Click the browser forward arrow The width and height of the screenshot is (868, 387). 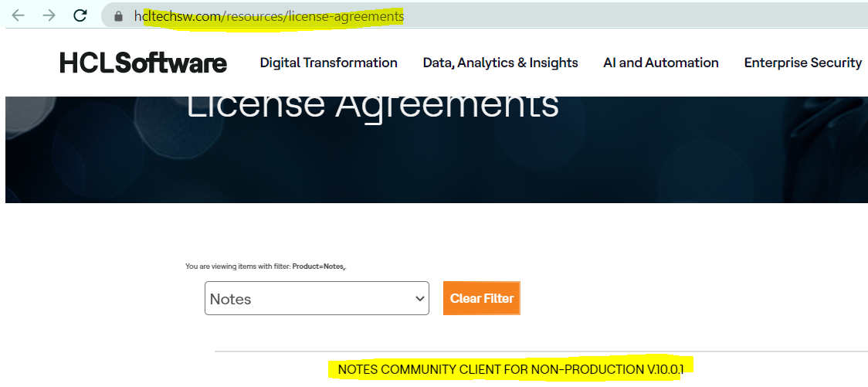[49, 15]
